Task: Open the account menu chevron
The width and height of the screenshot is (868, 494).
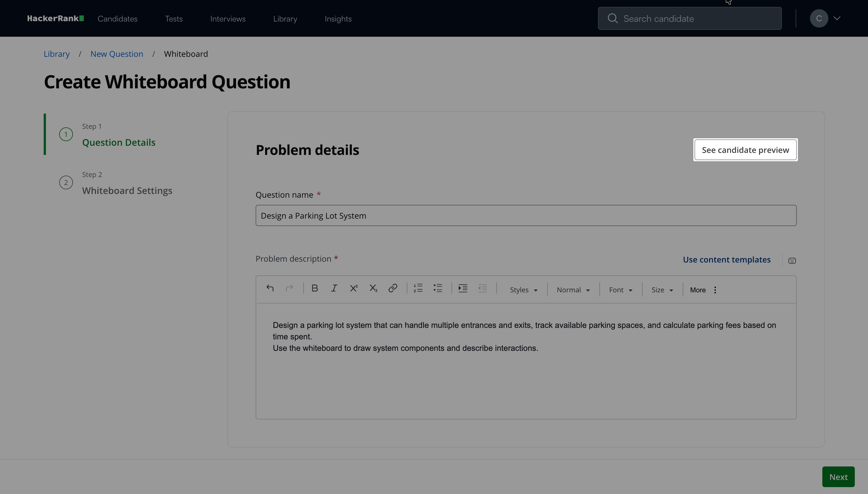Action: point(837,18)
